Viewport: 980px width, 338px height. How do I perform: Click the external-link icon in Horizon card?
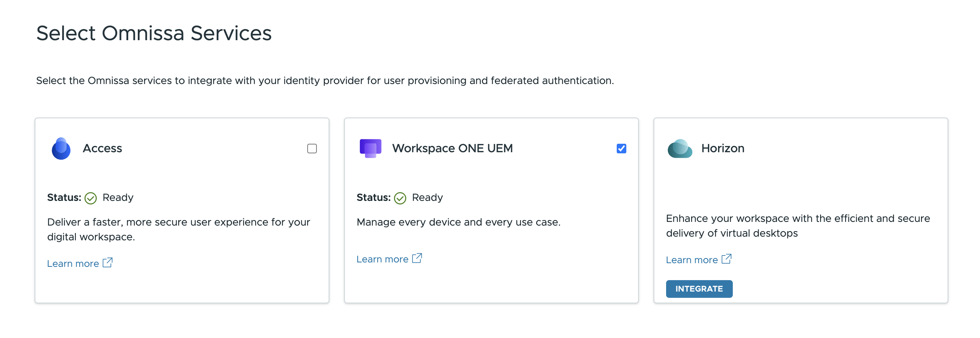(726, 259)
